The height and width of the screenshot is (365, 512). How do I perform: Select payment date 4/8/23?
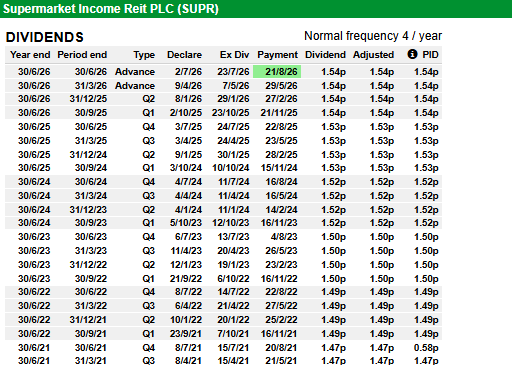pos(284,237)
